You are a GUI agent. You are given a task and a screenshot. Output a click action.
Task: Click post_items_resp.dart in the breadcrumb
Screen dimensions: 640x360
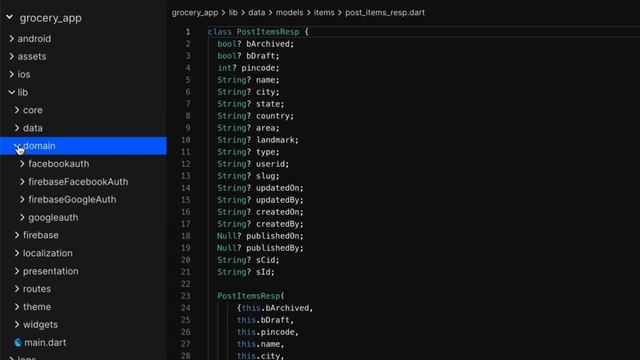point(385,13)
